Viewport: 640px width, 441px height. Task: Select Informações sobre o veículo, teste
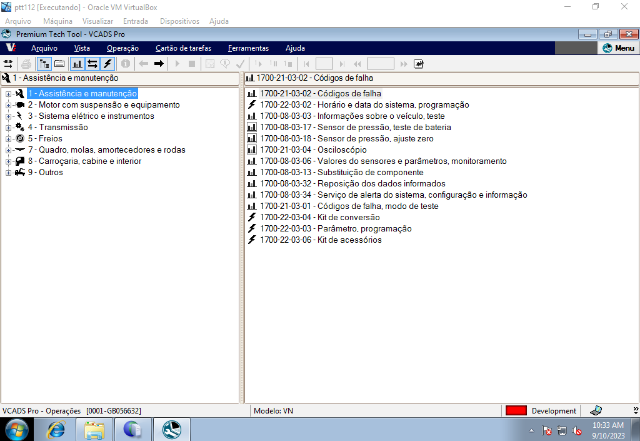[352, 116]
